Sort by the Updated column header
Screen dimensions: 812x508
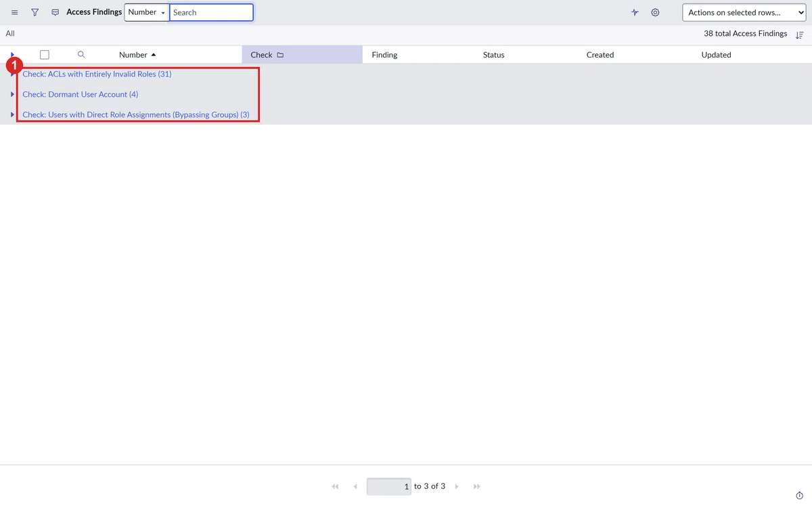(x=716, y=55)
